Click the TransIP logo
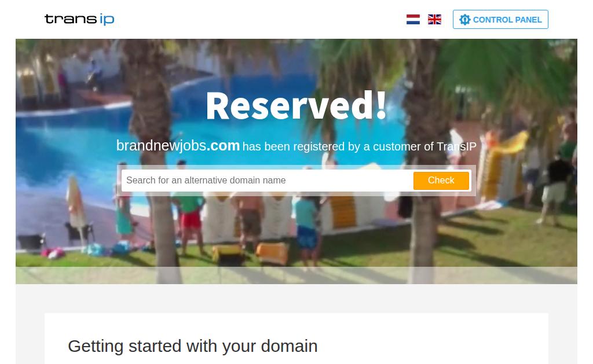The height and width of the screenshot is (364, 593). click(x=79, y=19)
